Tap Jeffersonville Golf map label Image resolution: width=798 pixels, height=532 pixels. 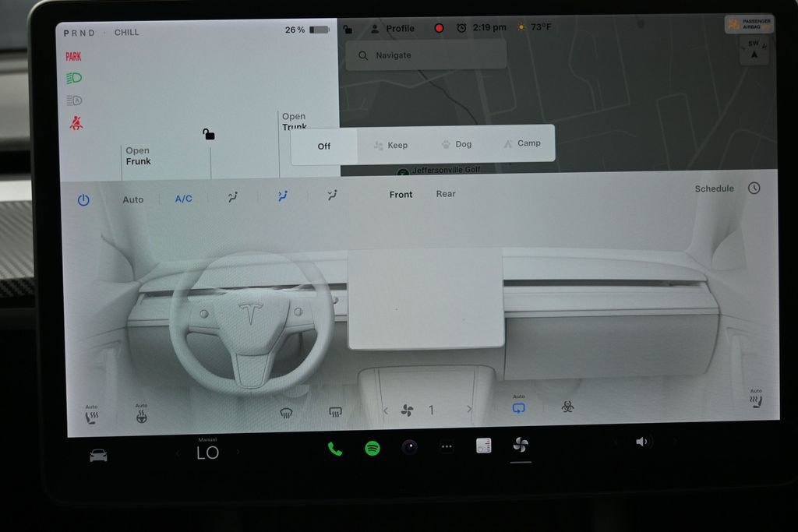point(446,169)
